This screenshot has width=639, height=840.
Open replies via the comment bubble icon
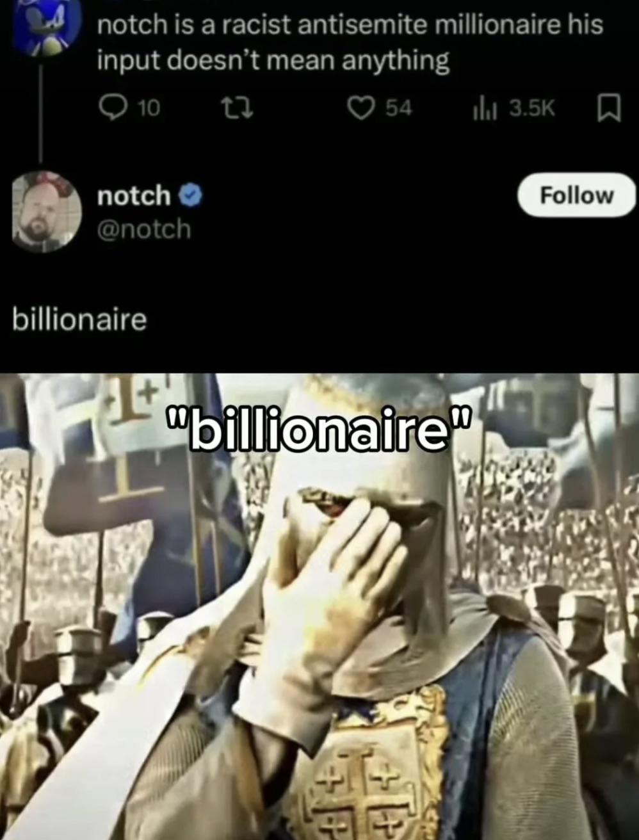coord(113,108)
